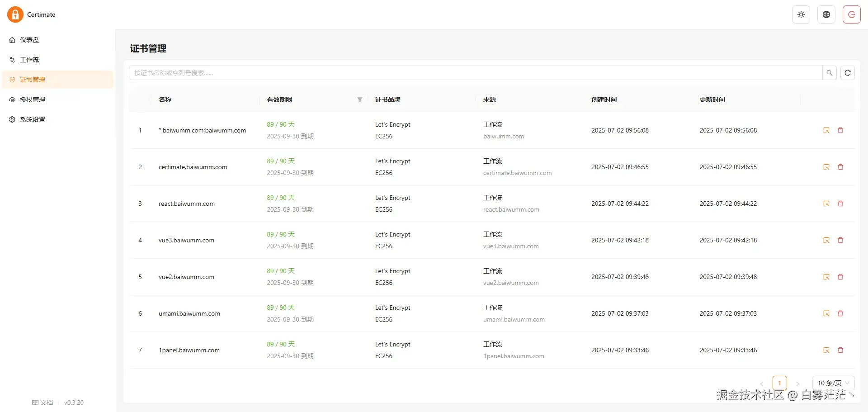Click the 证书管理 page heading

click(148, 48)
